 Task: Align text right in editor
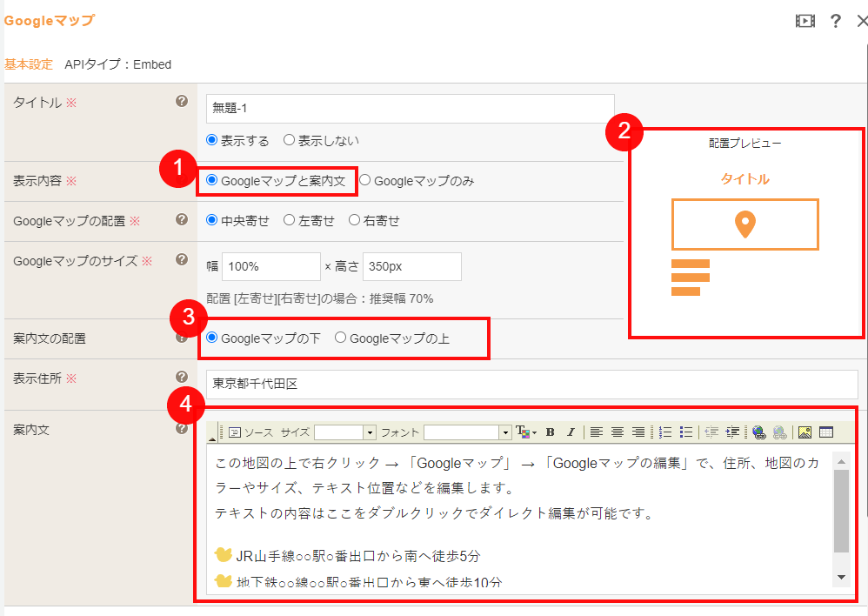[x=638, y=432]
